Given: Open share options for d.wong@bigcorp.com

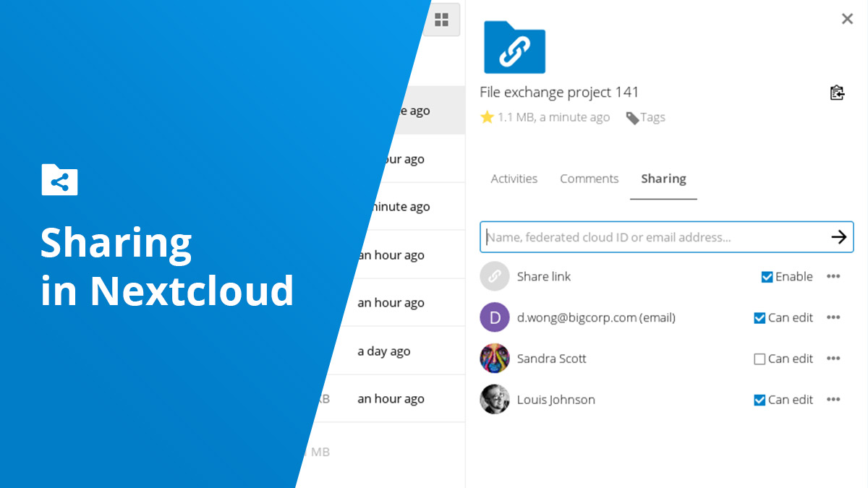Looking at the screenshot, I should click(x=833, y=317).
